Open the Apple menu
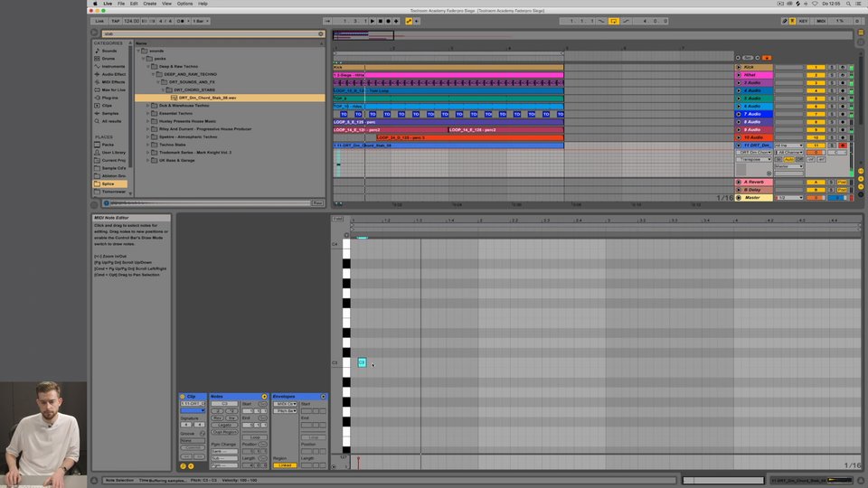This screenshot has width=868, height=488. (x=95, y=4)
